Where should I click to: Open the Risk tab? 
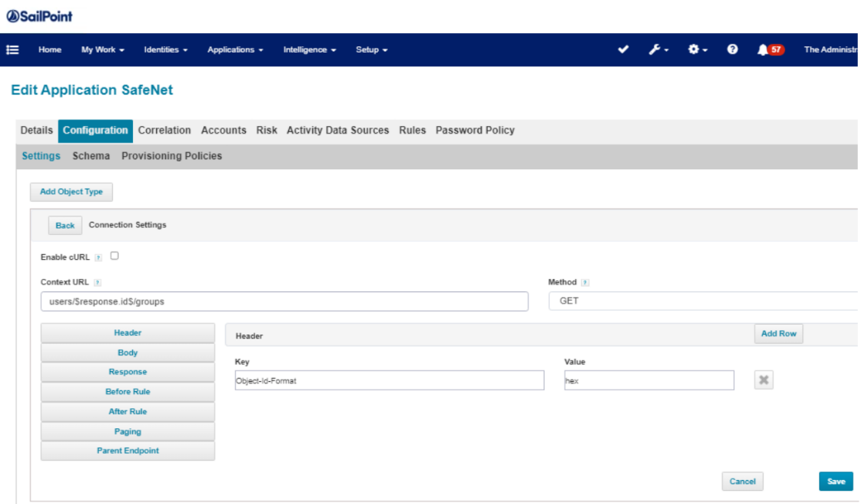click(267, 131)
